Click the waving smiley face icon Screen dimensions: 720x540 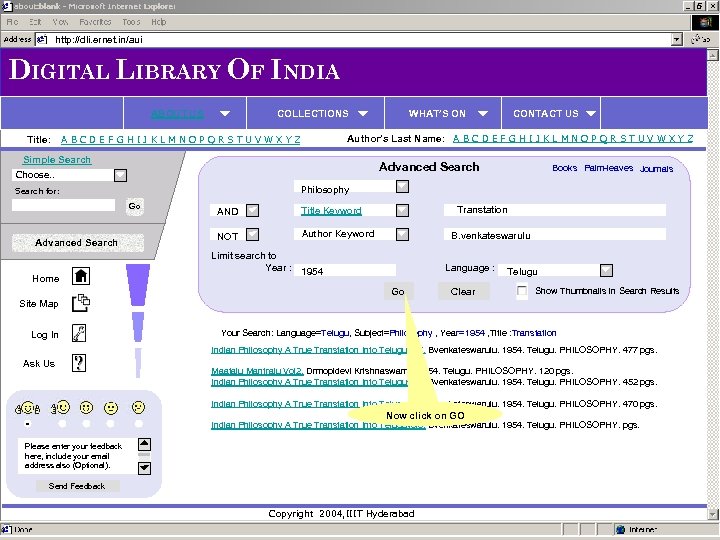click(x=61, y=407)
